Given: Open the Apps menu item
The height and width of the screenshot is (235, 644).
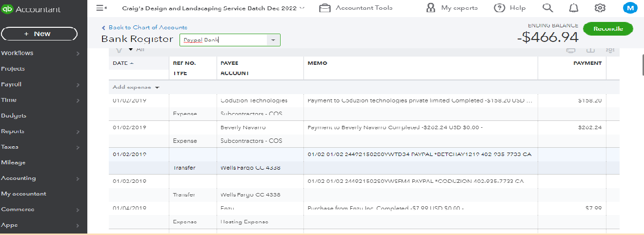Looking at the screenshot, I should (x=9, y=225).
